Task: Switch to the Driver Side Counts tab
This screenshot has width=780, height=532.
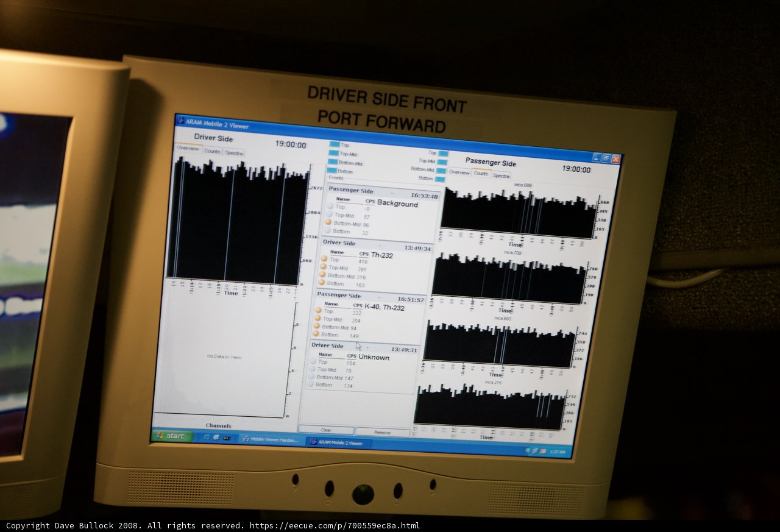Action: tap(212, 151)
